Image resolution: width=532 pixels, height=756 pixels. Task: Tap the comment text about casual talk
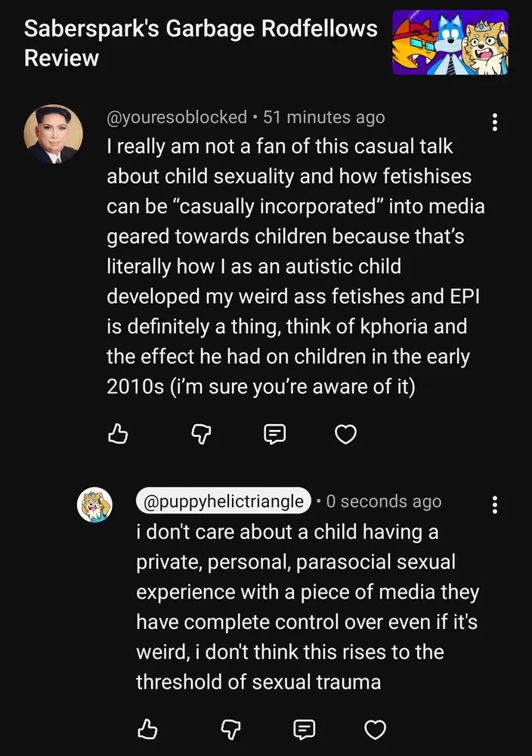[x=295, y=265]
